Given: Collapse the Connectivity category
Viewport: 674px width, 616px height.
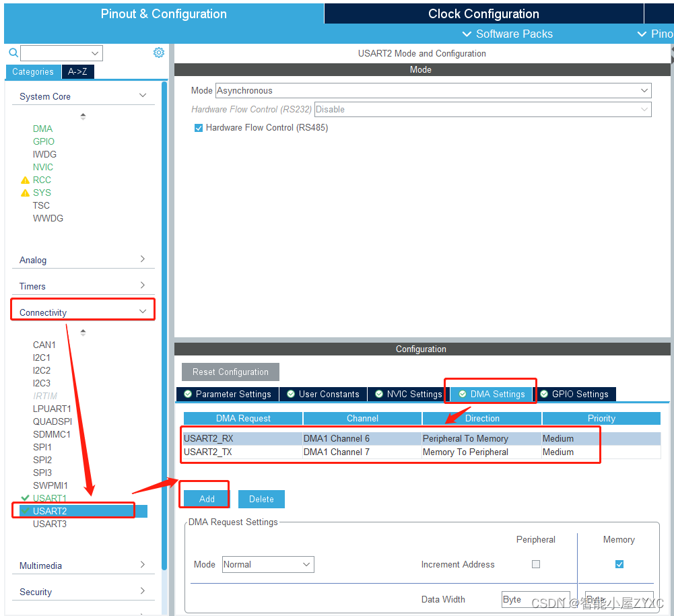Looking at the screenshot, I should [143, 311].
